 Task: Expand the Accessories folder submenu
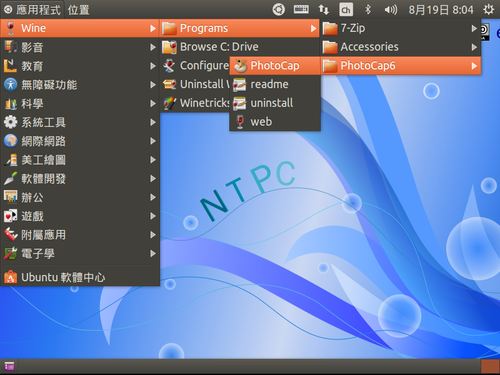coord(401,47)
